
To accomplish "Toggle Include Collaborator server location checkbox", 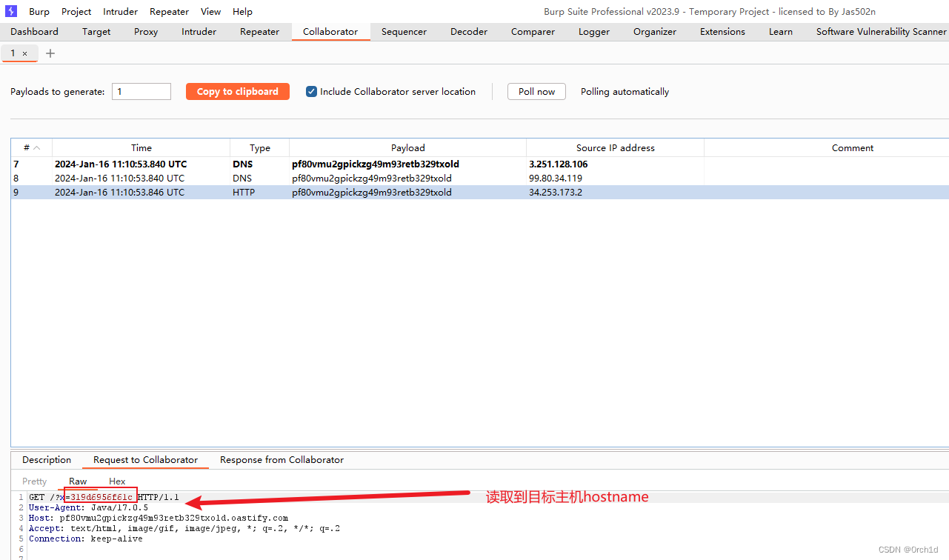I will click(x=311, y=92).
